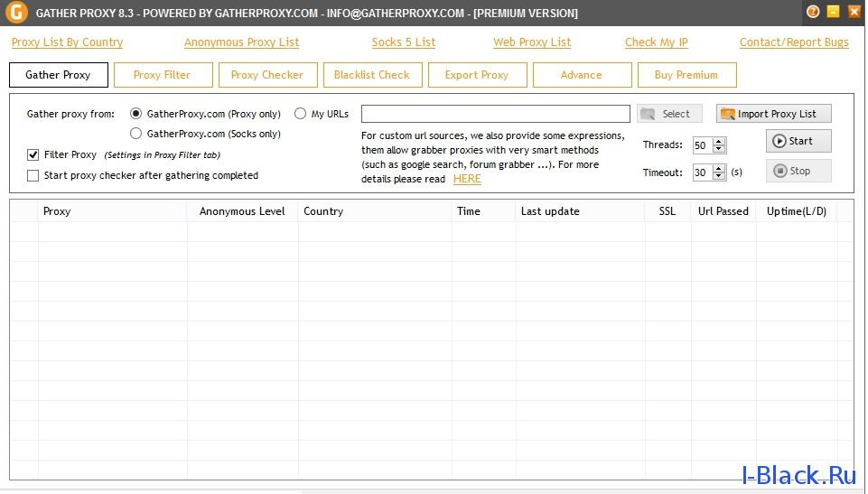Open the Socks 5 List link
The height and width of the screenshot is (494, 868).
pos(404,42)
